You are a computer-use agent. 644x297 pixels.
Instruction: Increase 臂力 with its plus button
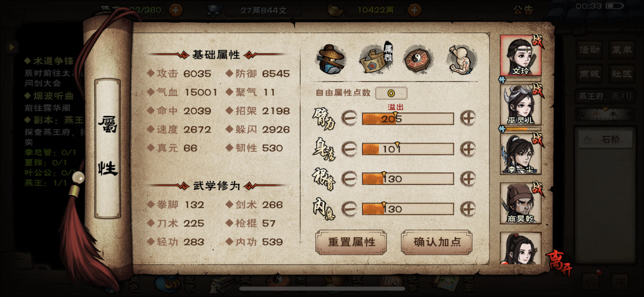(x=468, y=118)
